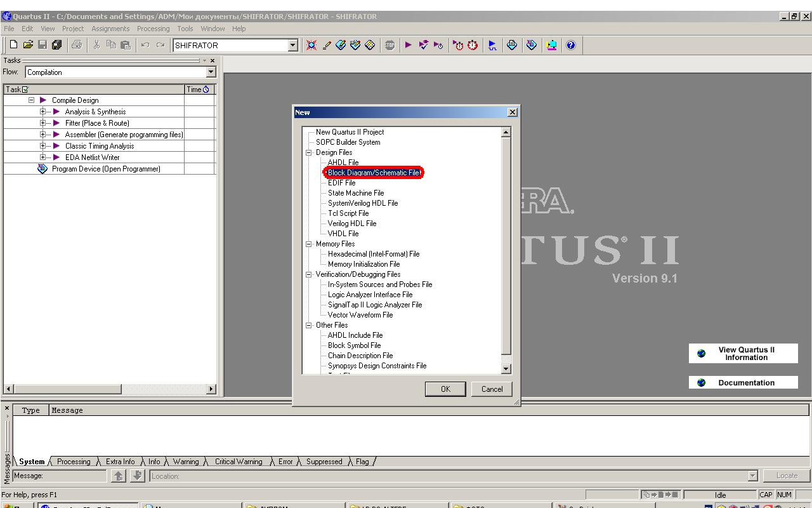Click the Stop Processing icon
The width and height of the screenshot is (812, 508).
390,45
